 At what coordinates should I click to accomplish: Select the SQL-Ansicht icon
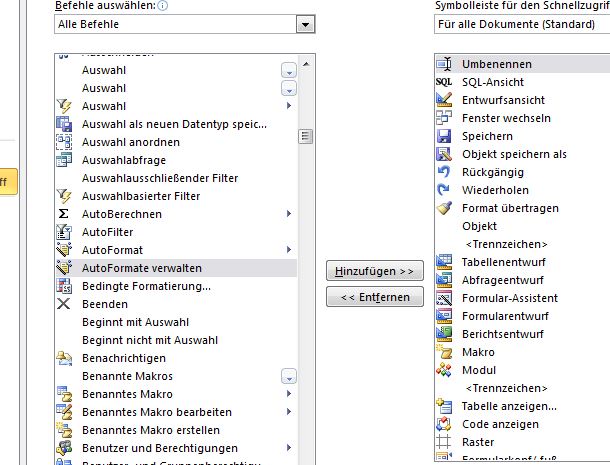pyautogui.click(x=444, y=82)
